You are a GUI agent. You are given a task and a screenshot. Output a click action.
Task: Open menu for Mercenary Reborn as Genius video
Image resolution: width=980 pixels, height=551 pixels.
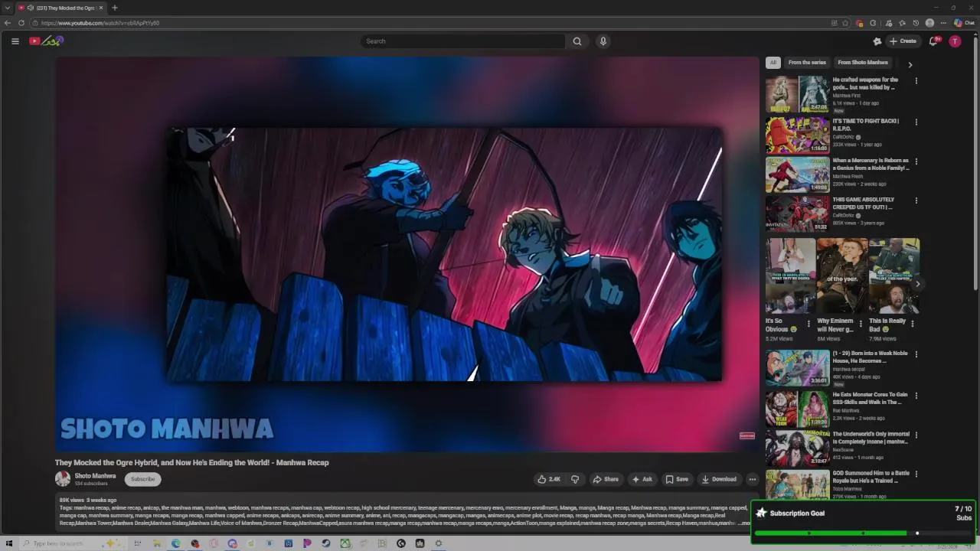[x=916, y=161]
